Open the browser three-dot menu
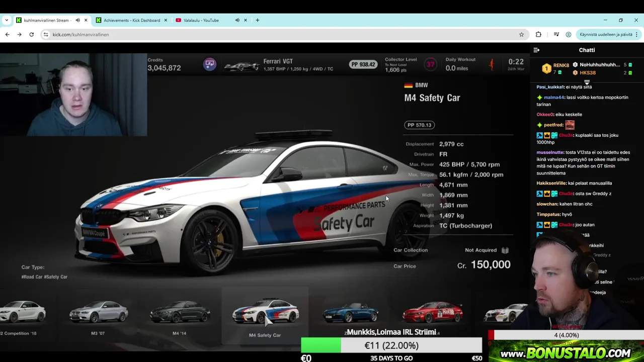This screenshot has height=362, width=644. coord(636,34)
